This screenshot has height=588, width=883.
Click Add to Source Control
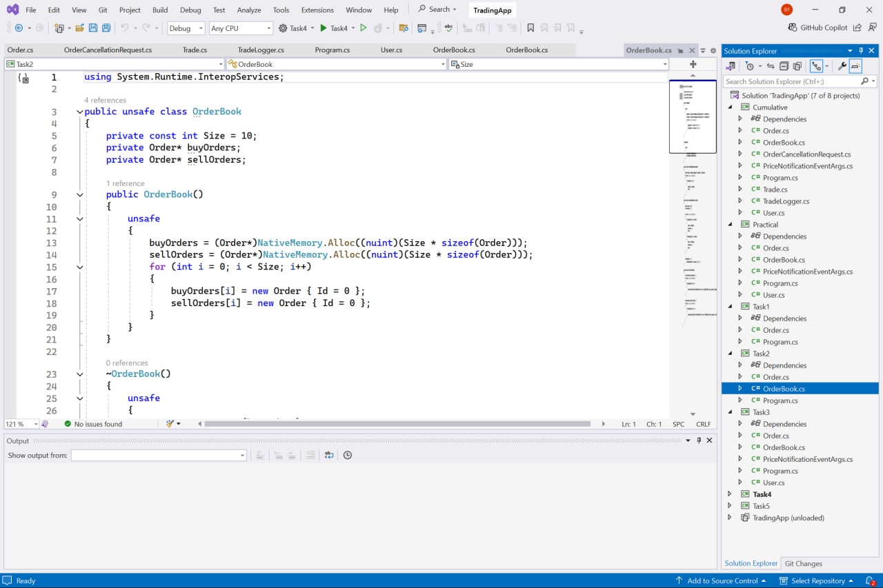722,580
